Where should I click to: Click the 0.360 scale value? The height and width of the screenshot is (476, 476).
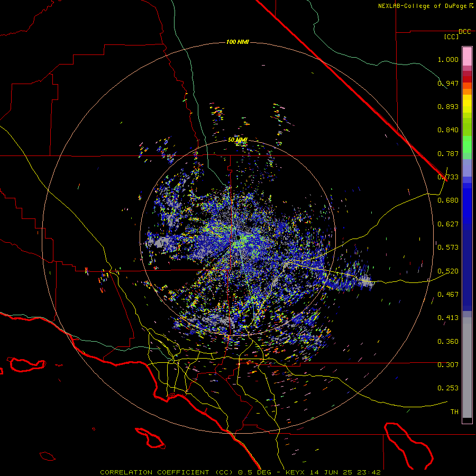coord(448,342)
